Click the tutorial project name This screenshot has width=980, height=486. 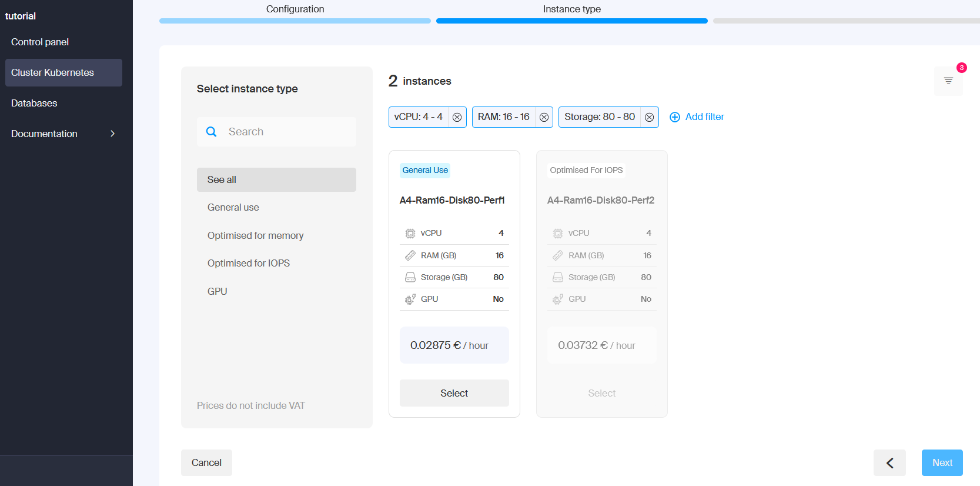21,16
